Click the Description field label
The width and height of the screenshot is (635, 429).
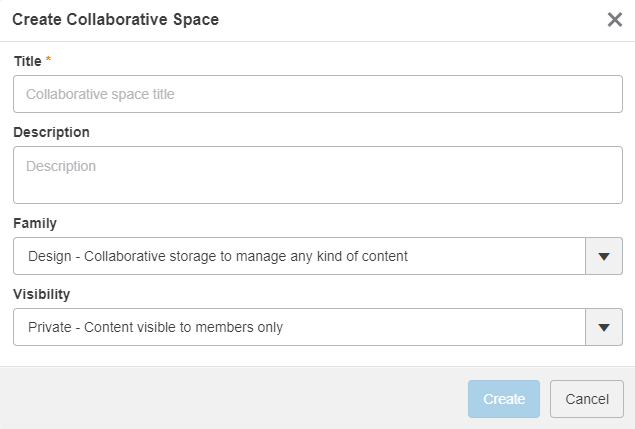tap(51, 132)
